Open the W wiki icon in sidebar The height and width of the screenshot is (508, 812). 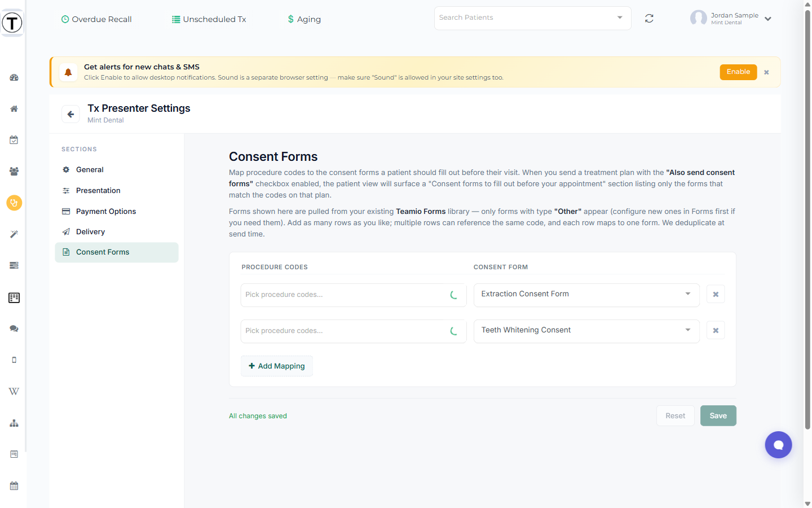(x=14, y=391)
